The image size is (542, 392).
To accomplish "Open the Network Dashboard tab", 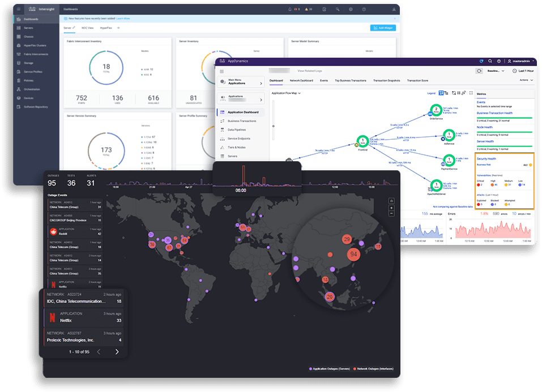I will pos(301,80).
